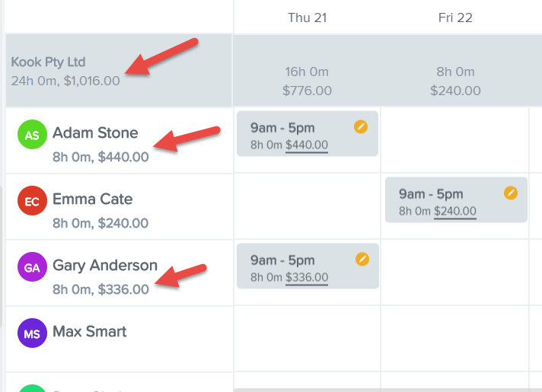Click the edit pencil icon on Gary Anderson's shift
This screenshot has height=392, width=542.
(x=362, y=259)
